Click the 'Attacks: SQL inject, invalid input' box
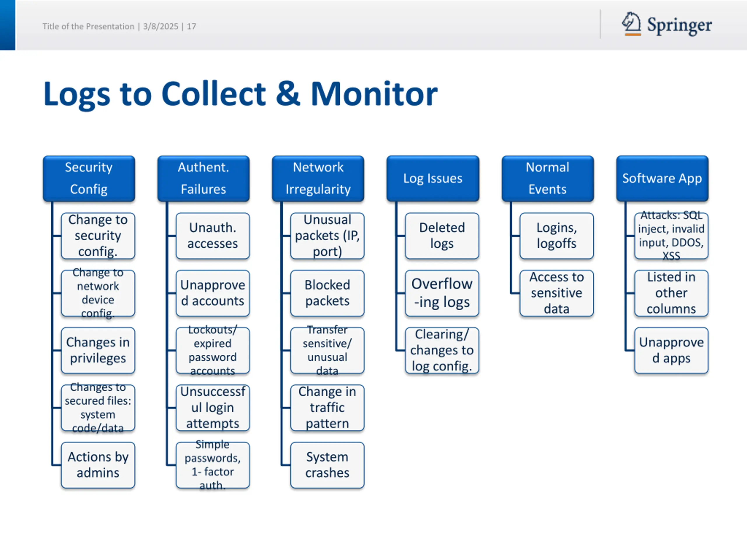Viewport: 747px width, 560px height. tap(671, 236)
